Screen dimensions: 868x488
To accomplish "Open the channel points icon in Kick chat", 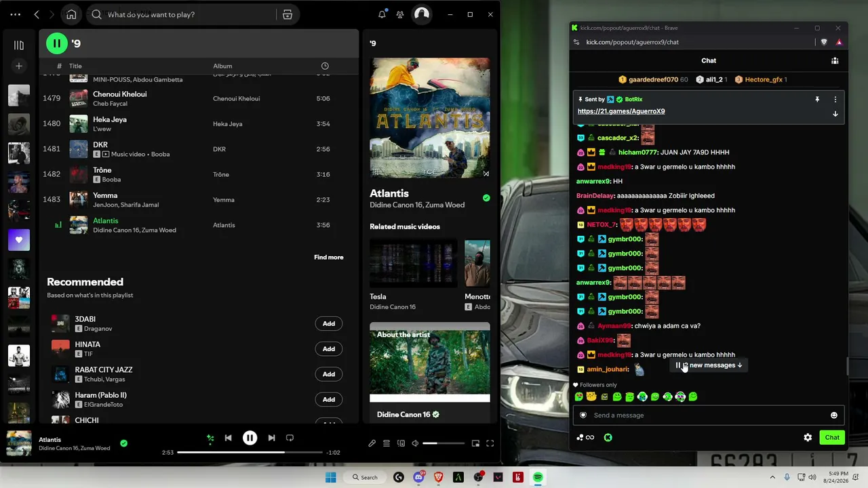I will [608, 437].
